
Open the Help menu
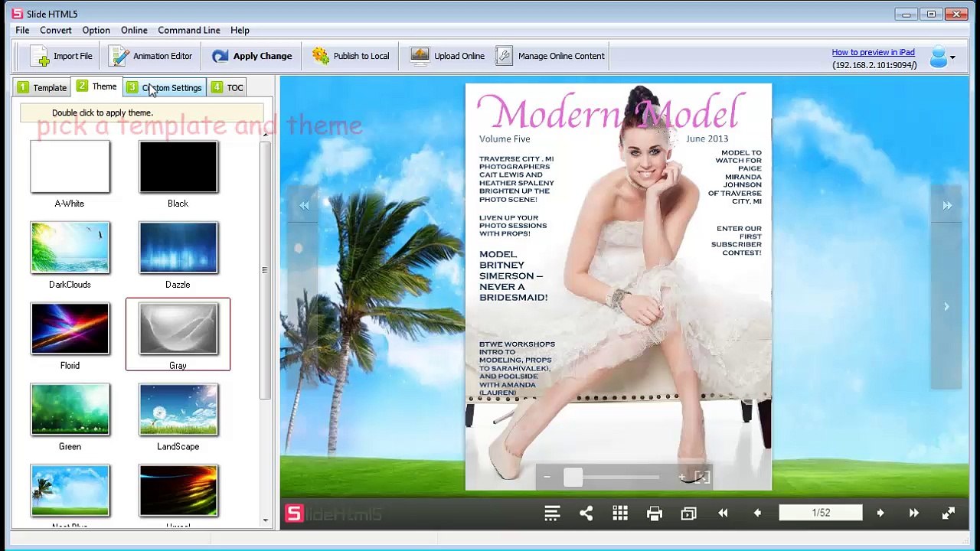coord(240,30)
